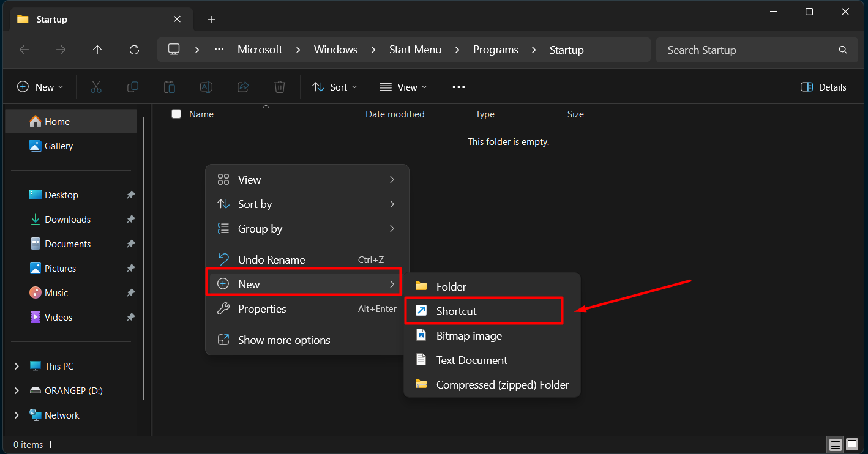The image size is (868, 454).
Task: Tick the Name column selection checkbox
Action: (176, 114)
